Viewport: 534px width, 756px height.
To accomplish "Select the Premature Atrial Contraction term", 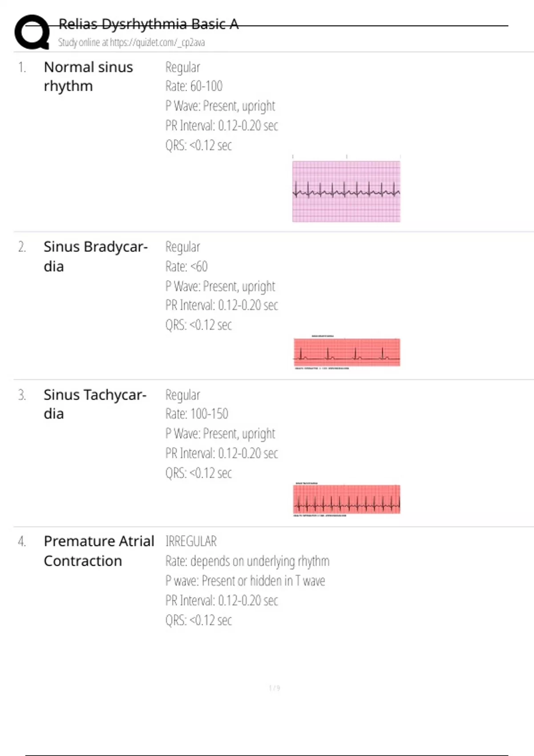I will click(99, 551).
